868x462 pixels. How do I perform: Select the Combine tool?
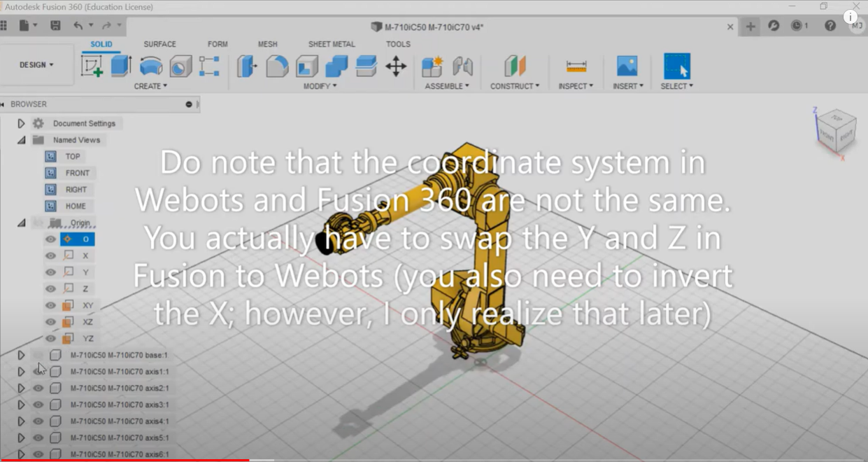336,66
